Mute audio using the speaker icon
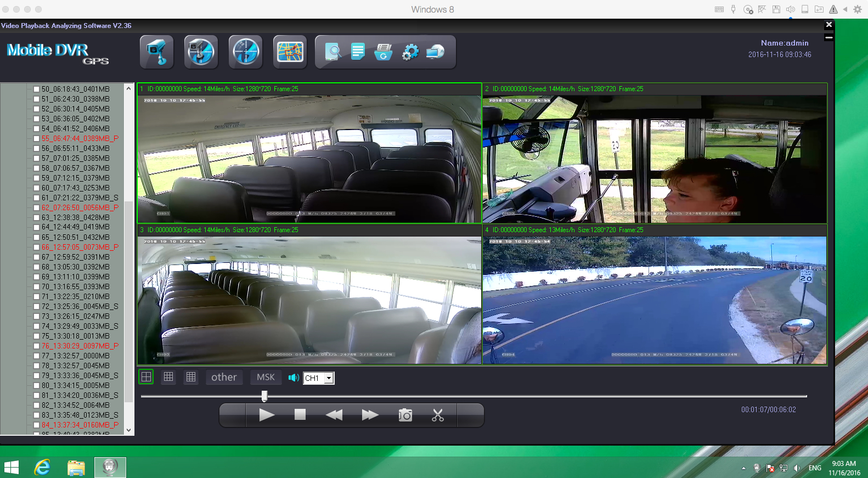Viewport: 868px width, 478px height. click(294, 378)
